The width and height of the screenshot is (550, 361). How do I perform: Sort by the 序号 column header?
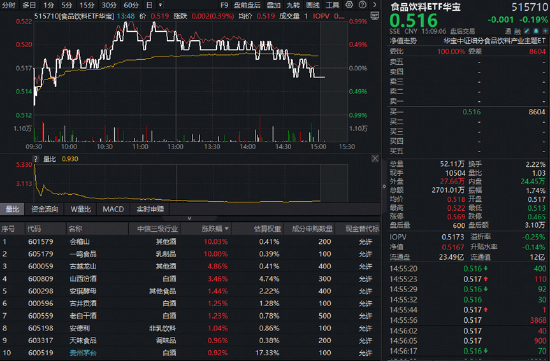8,229
